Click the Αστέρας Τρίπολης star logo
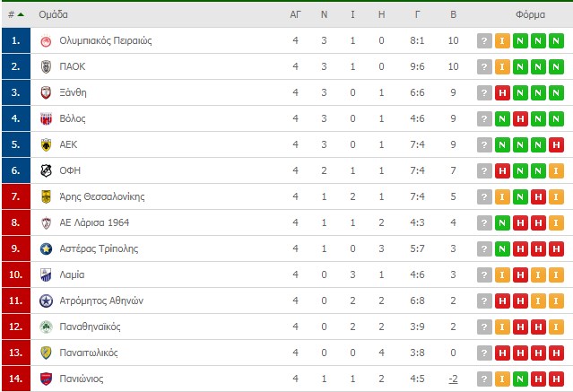Viewport: 573px width, 392px height. pos(46,248)
